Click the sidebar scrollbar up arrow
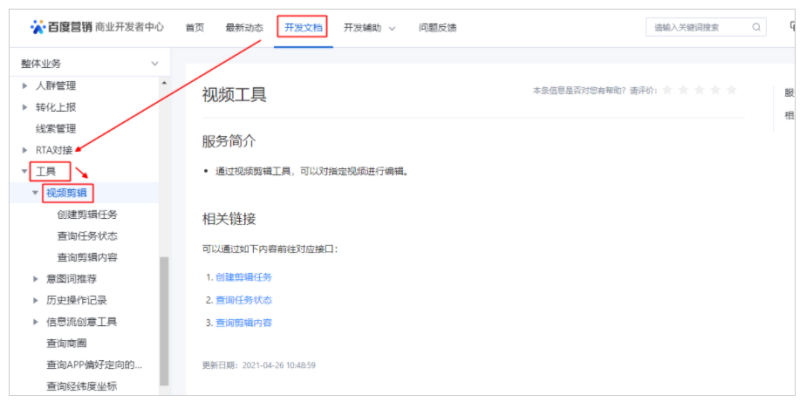The height and width of the screenshot is (402, 800). click(164, 83)
